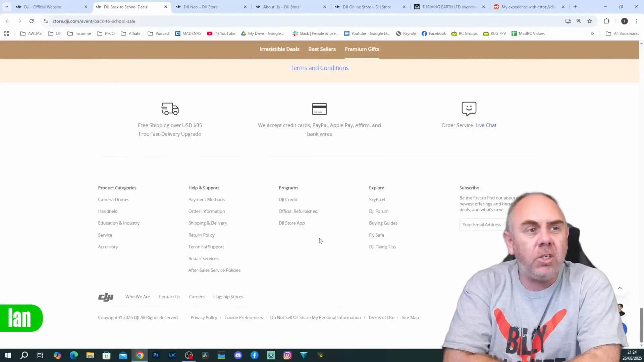Image resolution: width=644 pixels, height=362 pixels.
Task: Click the live chat smiley icon
Action: tap(469, 109)
